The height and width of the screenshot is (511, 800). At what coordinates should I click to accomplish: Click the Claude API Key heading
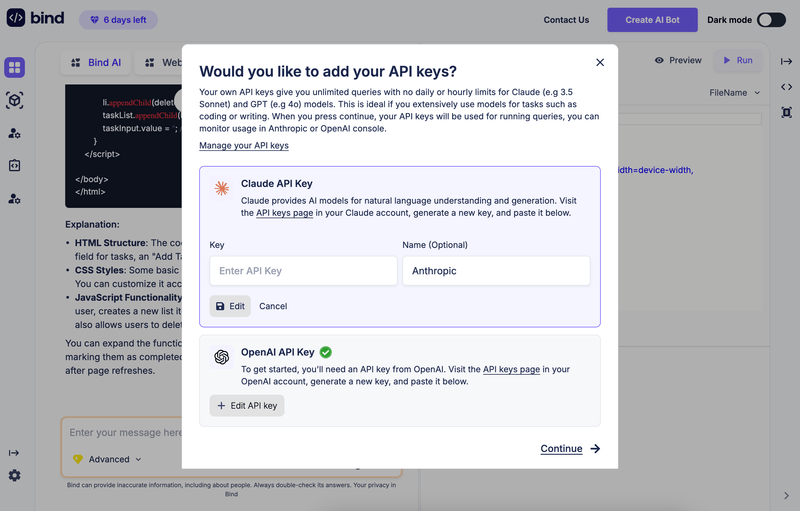click(277, 184)
